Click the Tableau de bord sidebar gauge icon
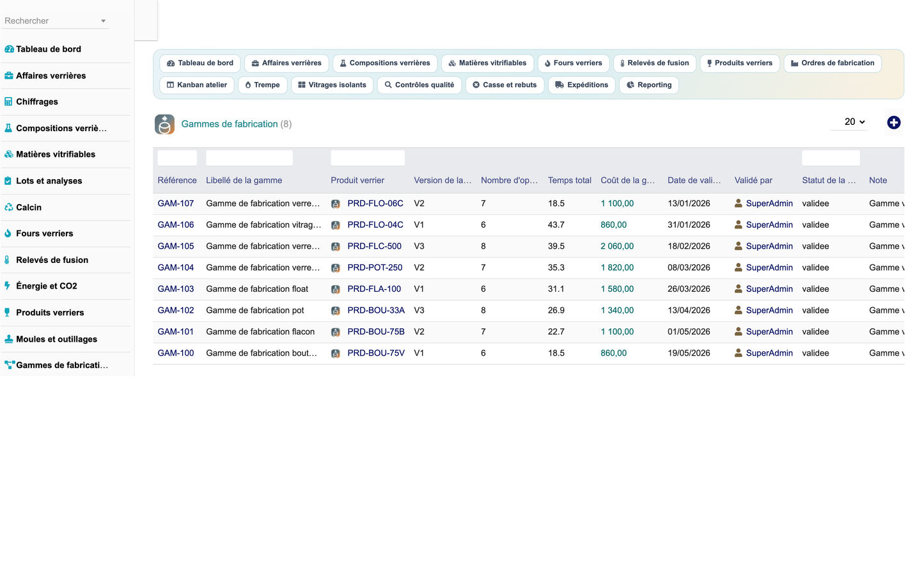This screenshot has height=572, width=924. (9, 49)
